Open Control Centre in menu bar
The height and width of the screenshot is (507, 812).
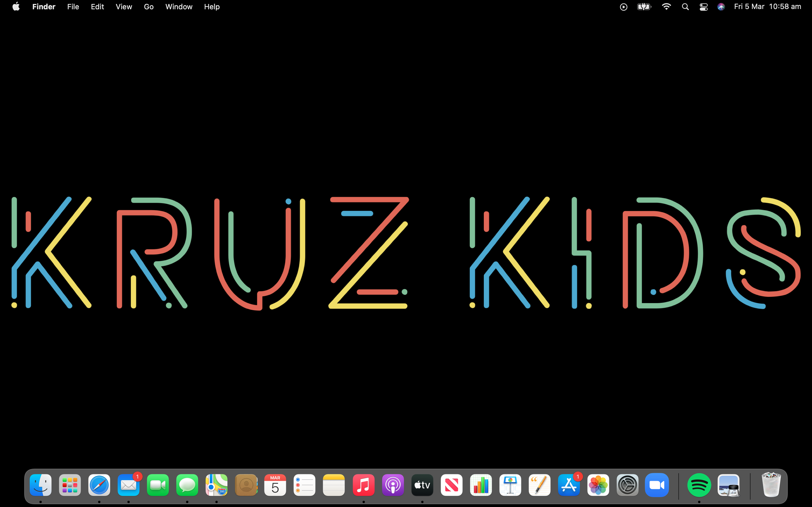704,7
